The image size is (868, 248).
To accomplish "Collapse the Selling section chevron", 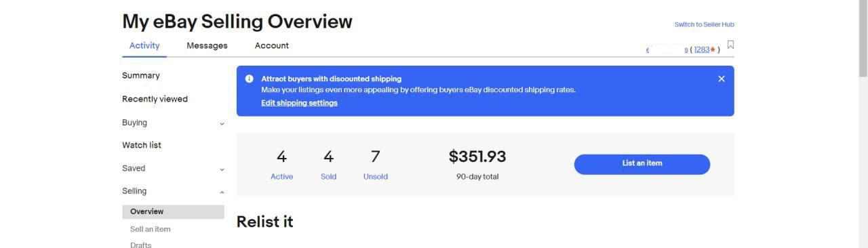I will tap(222, 192).
